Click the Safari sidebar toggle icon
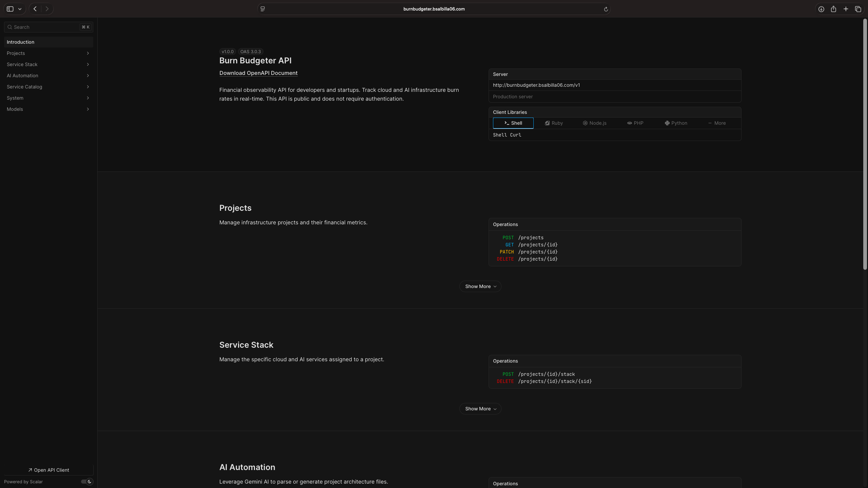The height and width of the screenshot is (488, 868). 10,9
